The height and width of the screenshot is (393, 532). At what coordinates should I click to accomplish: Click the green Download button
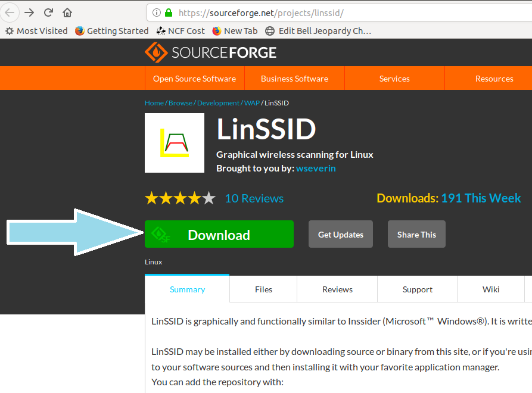pyautogui.click(x=219, y=234)
